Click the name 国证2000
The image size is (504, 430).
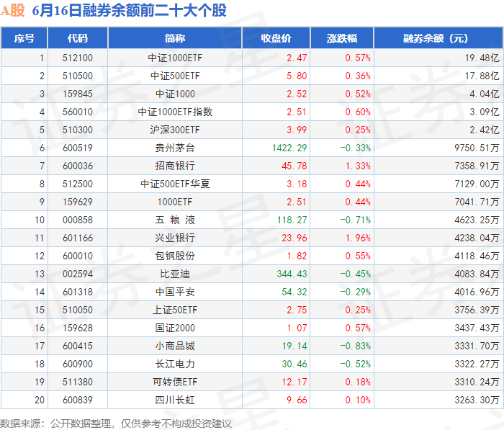(175, 328)
